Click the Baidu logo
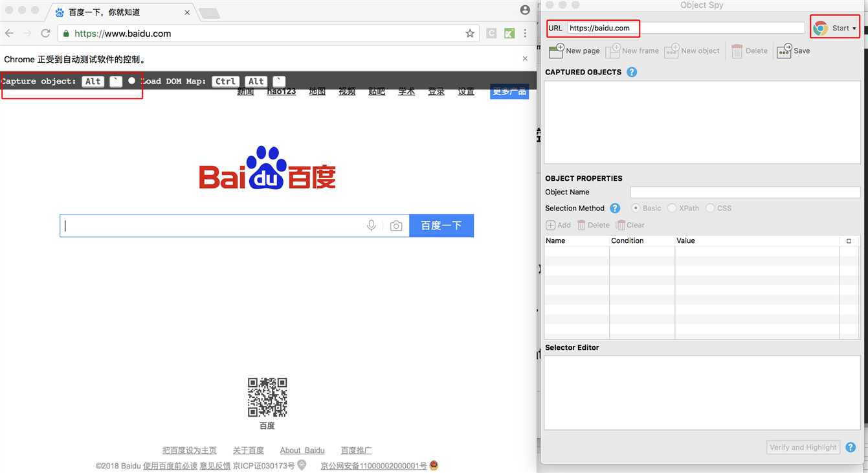Screen dimensions: 868x473 267,167
